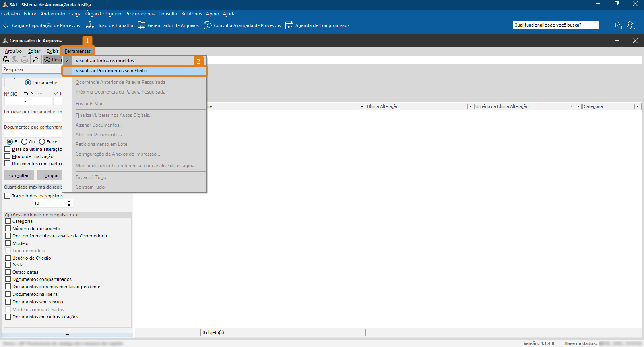
Task: Open Consulta Avançada de Processos search icon
Action: pos(208,25)
